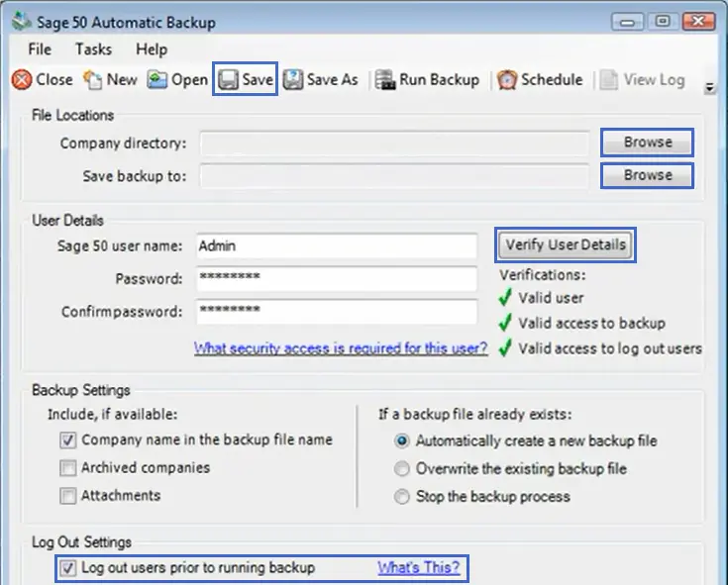Click the Company directory field
Screen dimensions: 728x585
click(x=394, y=144)
